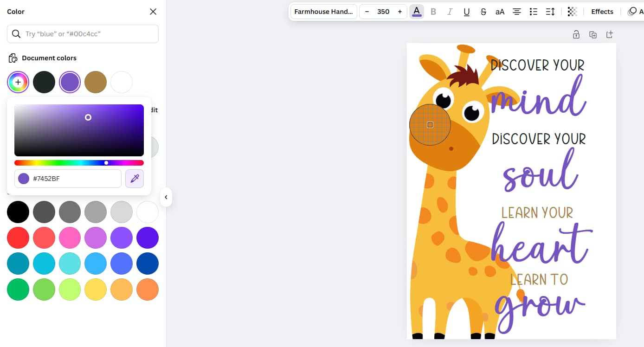Change text alignment
644x347 pixels.
coord(517,12)
